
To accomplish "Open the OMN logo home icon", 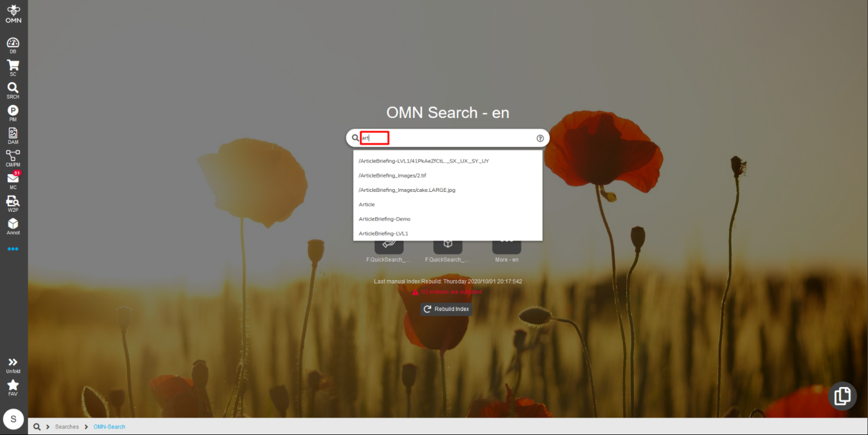I will [13, 14].
